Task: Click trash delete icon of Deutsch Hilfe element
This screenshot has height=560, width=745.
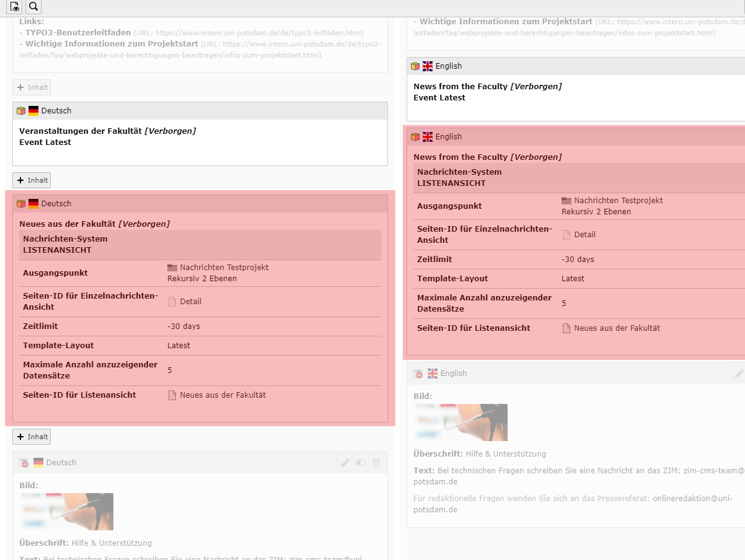Action: (x=376, y=463)
